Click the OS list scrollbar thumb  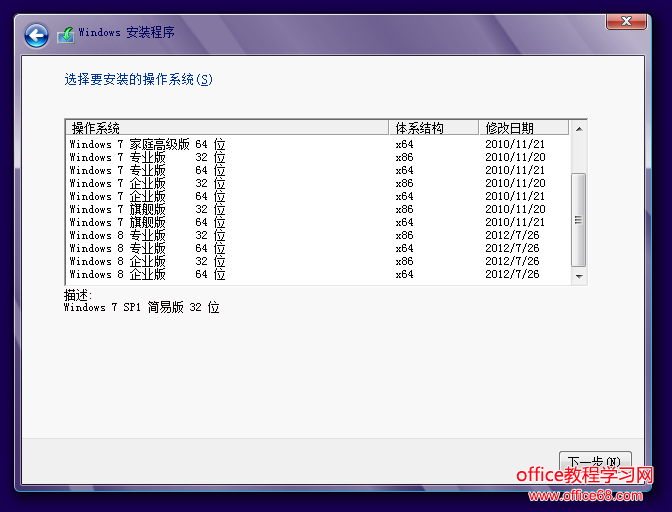(x=579, y=220)
